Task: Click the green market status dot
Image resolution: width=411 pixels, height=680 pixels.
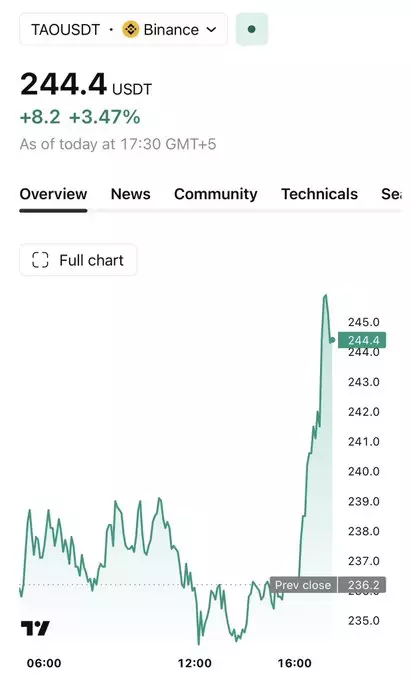Action: [x=251, y=29]
